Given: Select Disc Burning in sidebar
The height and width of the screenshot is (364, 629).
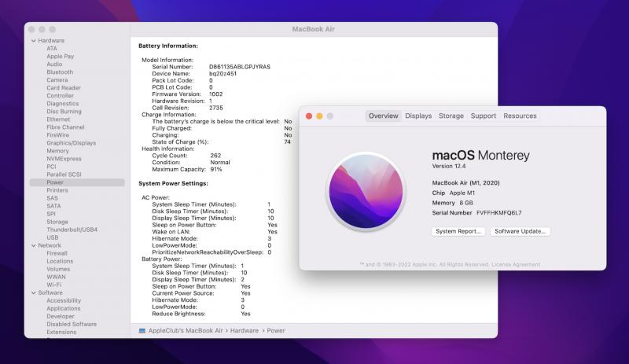Looking at the screenshot, I should 64,111.
